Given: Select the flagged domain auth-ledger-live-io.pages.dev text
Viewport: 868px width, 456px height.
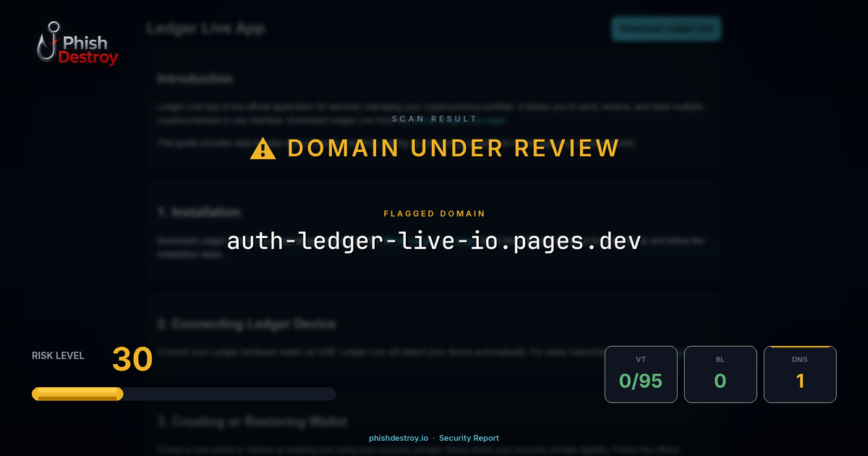Looking at the screenshot, I should coord(434,242).
